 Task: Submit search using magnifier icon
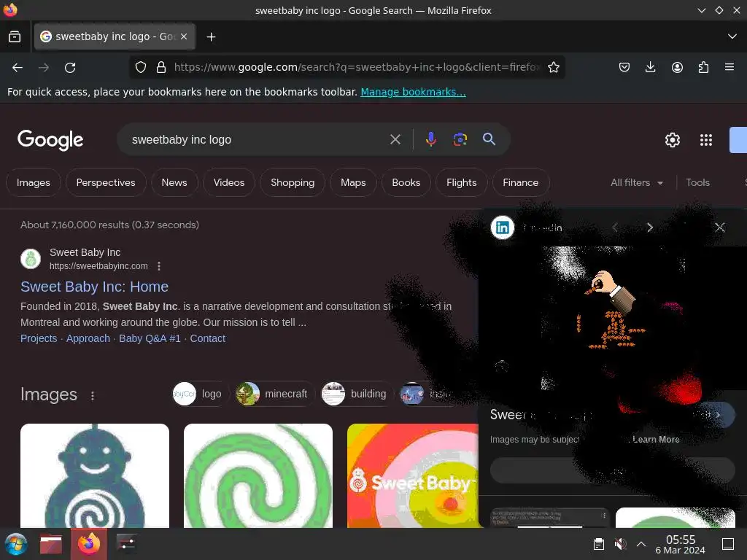(489, 139)
